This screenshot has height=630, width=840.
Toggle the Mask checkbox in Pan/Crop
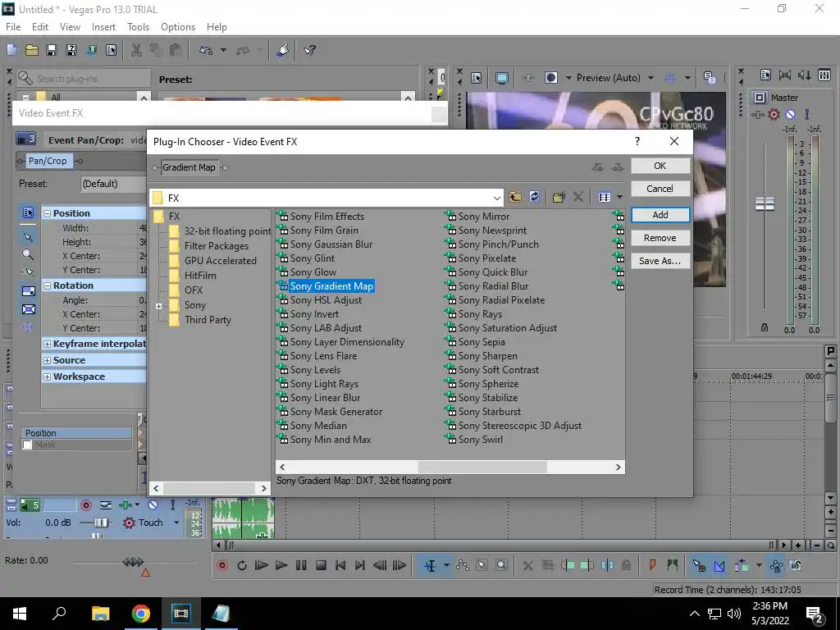point(27,445)
